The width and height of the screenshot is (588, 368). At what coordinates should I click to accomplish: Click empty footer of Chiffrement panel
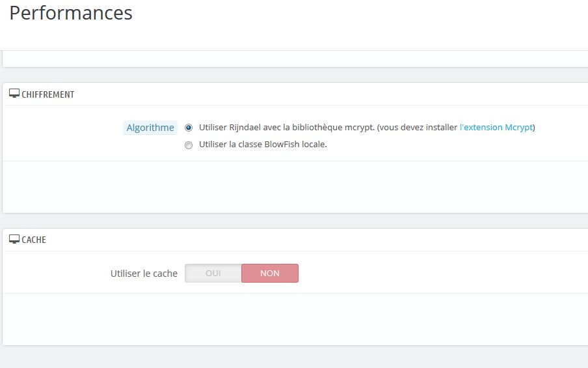click(x=295, y=187)
